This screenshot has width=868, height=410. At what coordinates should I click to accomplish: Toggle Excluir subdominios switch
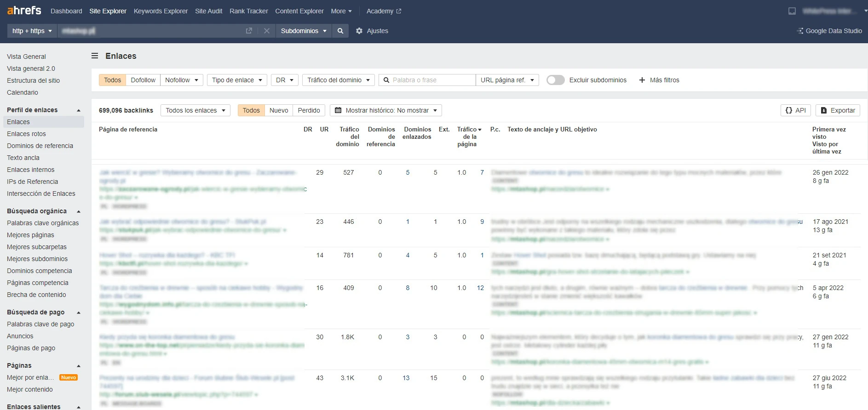pyautogui.click(x=556, y=80)
